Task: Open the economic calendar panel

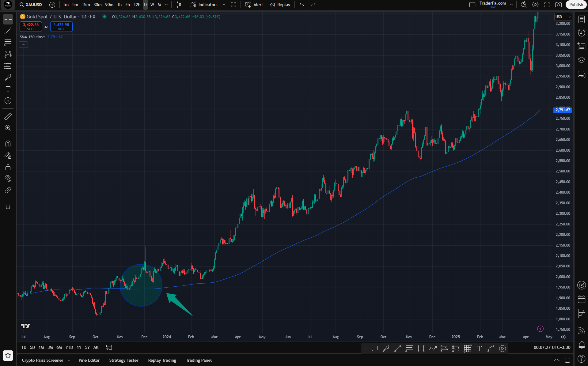Action: [x=581, y=299]
